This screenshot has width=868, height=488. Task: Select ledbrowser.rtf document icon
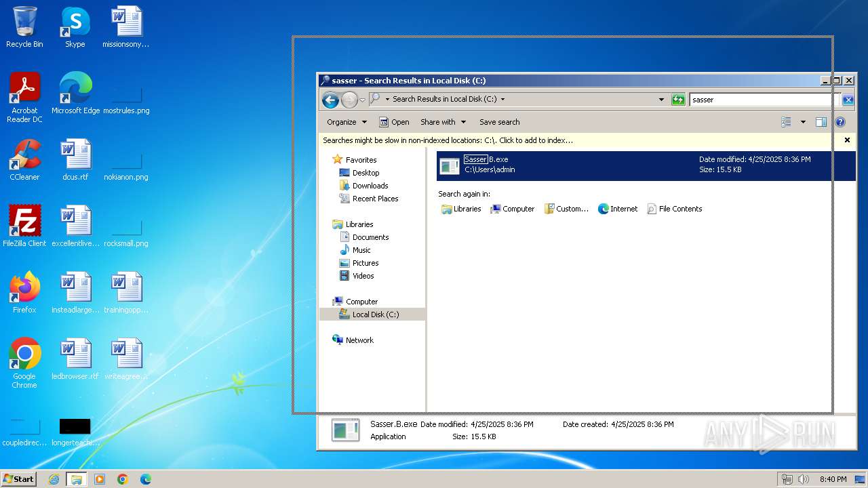(x=75, y=359)
